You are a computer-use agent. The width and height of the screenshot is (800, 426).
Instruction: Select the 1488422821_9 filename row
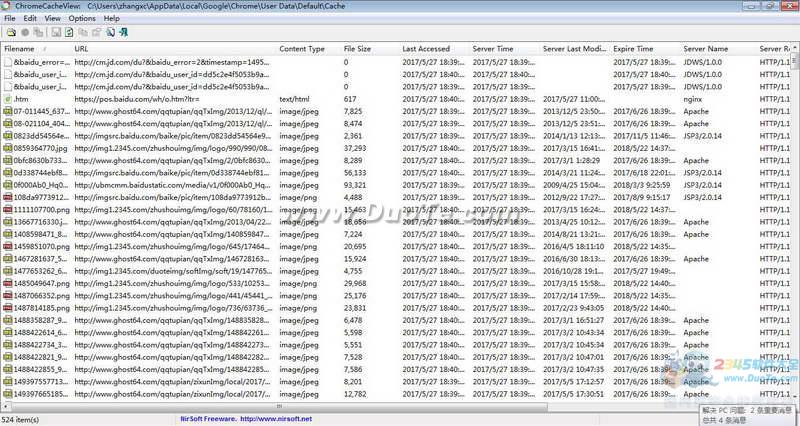[x=41, y=357]
